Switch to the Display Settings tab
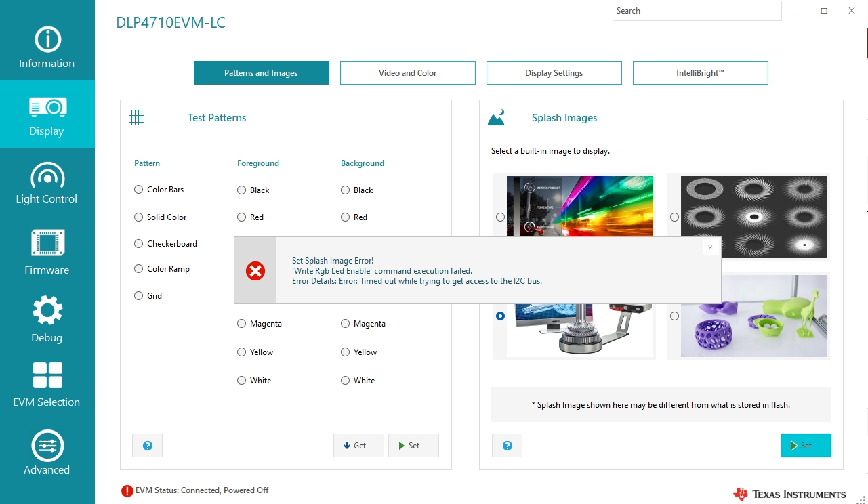The image size is (868, 504). pyautogui.click(x=554, y=73)
